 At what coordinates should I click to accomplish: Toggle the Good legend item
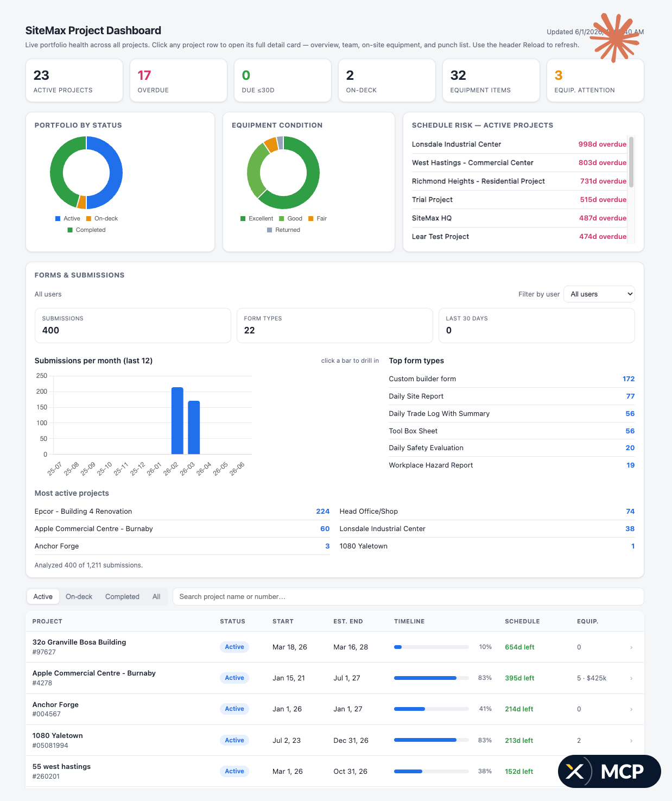290,218
